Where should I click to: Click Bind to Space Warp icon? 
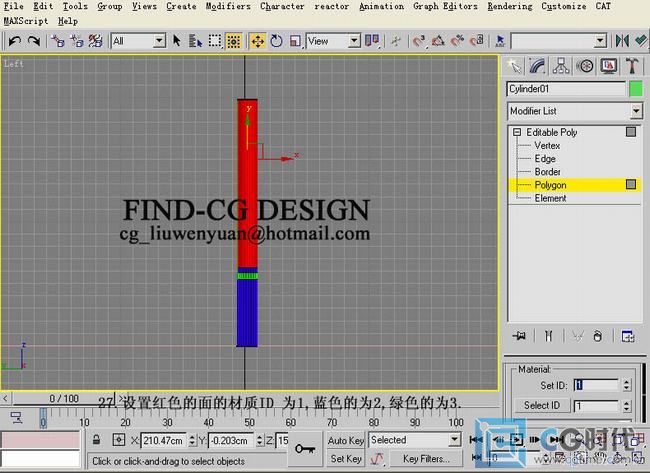pos(96,41)
